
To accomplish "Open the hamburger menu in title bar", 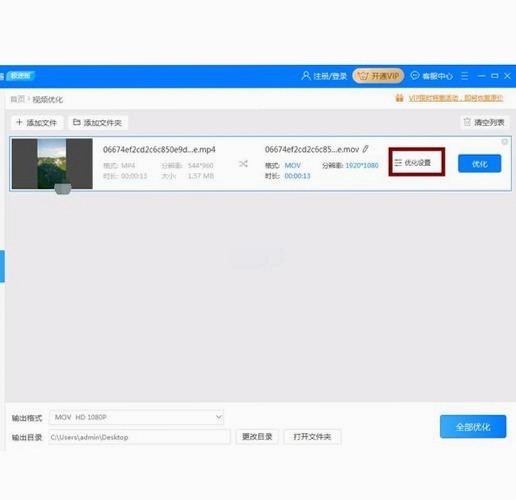I will (x=464, y=76).
